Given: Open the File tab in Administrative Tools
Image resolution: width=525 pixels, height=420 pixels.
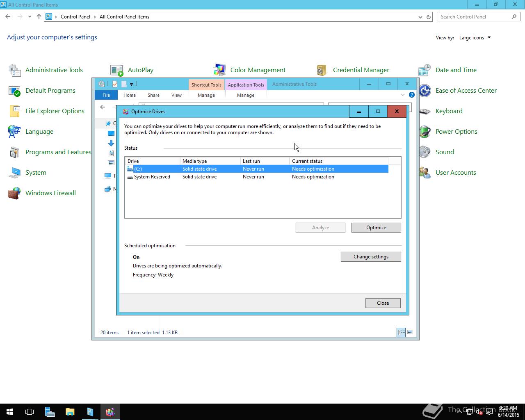Looking at the screenshot, I should (x=106, y=95).
